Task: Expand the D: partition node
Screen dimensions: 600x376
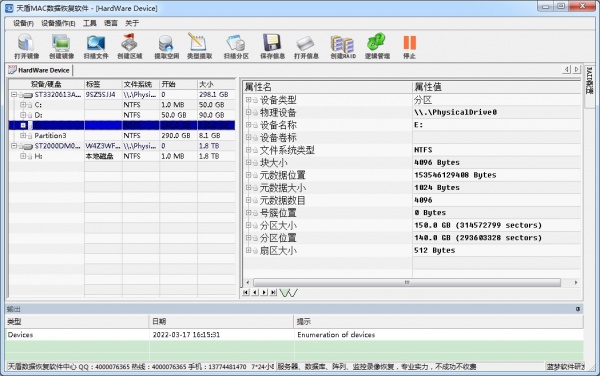Action: point(23,115)
